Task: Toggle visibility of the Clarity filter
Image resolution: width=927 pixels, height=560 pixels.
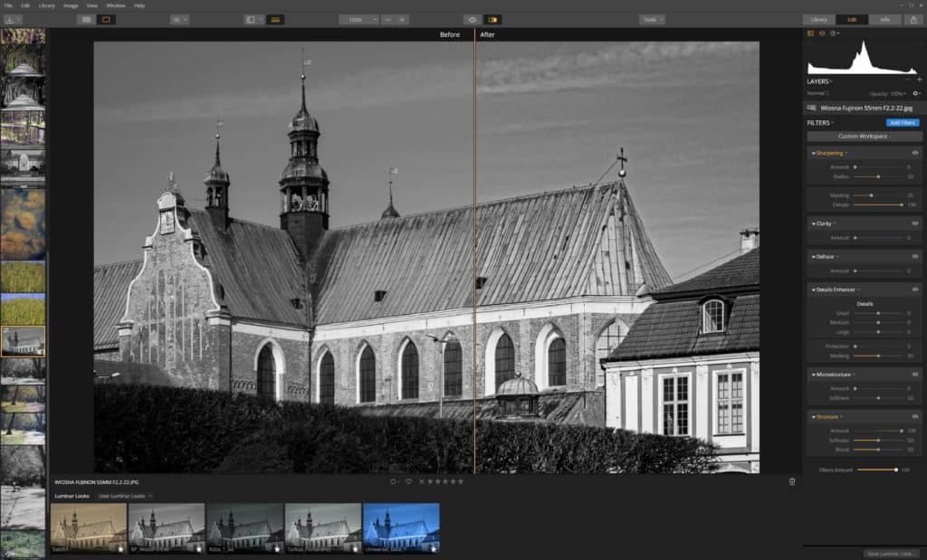Action: point(915,223)
